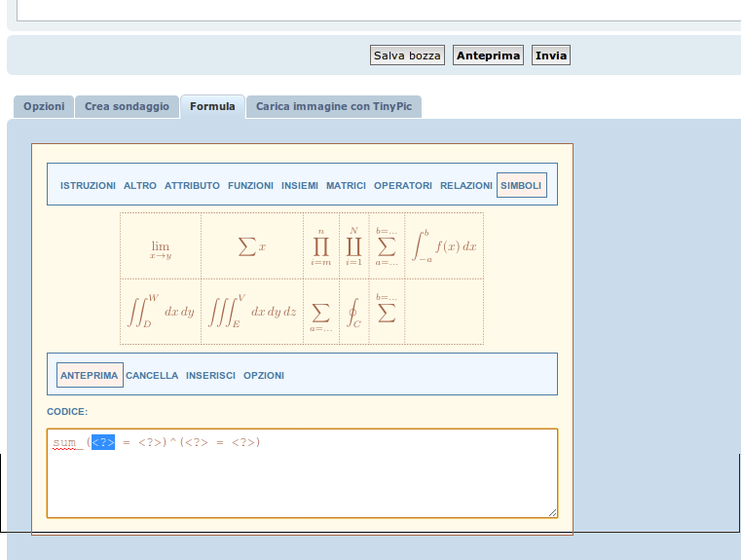
Task: Show the FUNZIONI formula category
Action: point(250,185)
